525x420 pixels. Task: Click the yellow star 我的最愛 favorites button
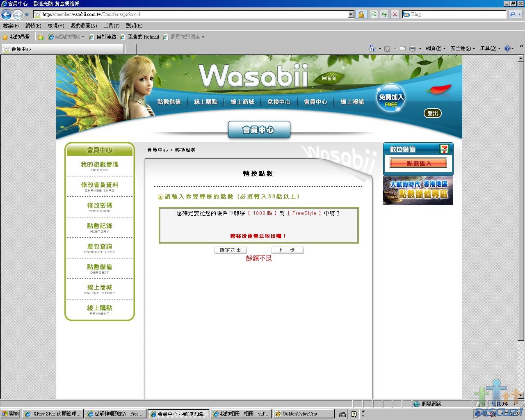click(16, 37)
